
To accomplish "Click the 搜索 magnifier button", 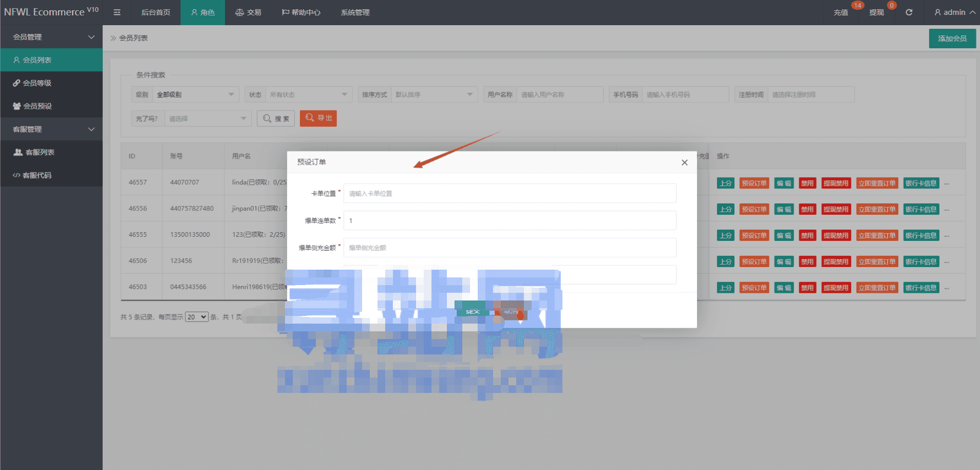I will click(276, 119).
